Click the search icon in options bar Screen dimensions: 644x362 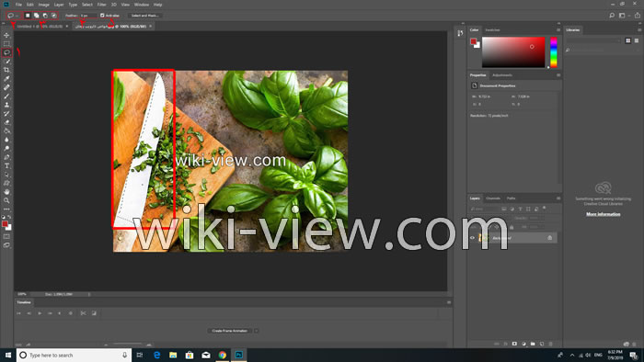pyautogui.click(x=612, y=16)
